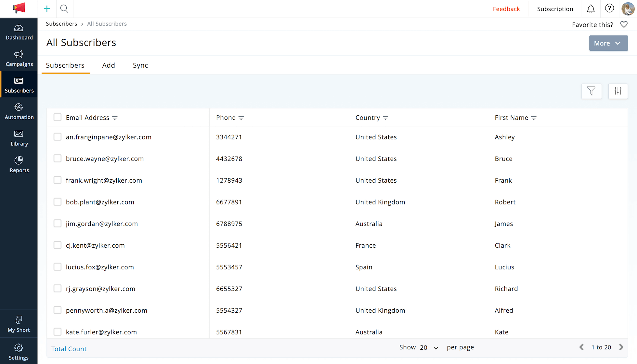This screenshot has width=637, height=364.
Task: Open the Feedback link
Action: point(506,9)
